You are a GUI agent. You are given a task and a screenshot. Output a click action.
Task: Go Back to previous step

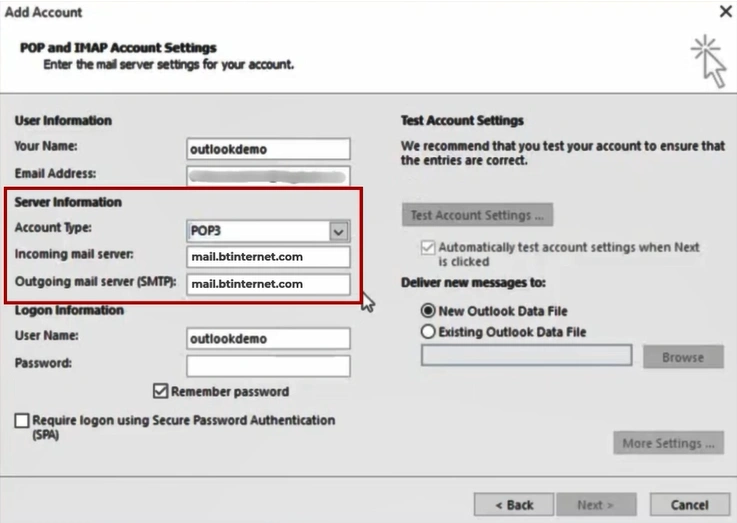(x=514, y=505)
